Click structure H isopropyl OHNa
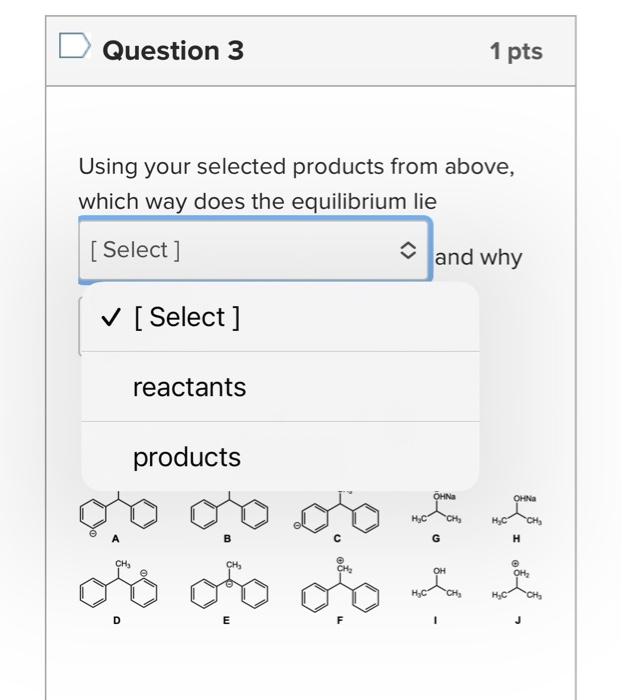The height and width of the screenshot is (700, 622). pos(517,512)
